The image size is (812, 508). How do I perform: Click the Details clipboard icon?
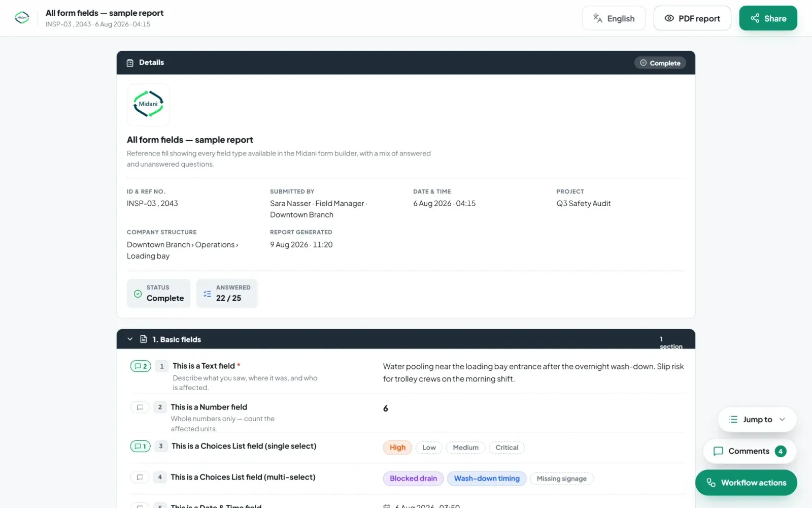click(x=130, y=62)
